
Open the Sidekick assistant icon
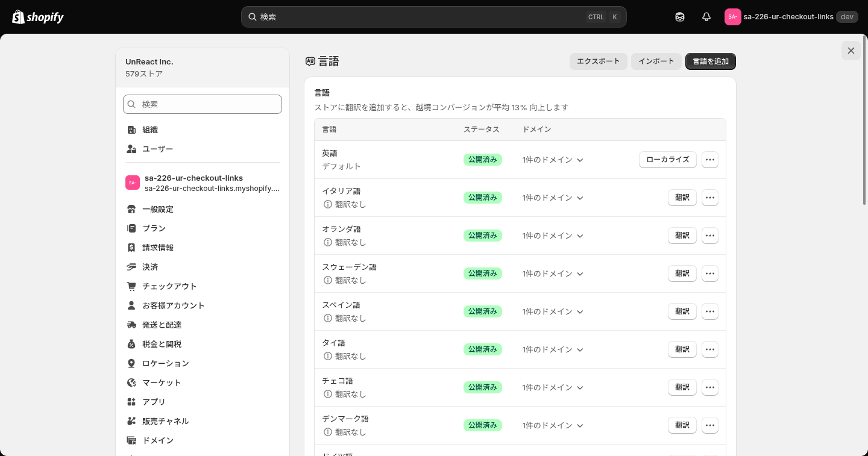[x=680, y=17]
